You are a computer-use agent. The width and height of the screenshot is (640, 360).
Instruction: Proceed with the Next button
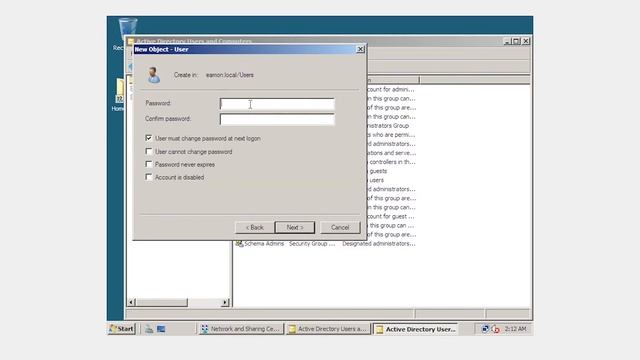coord(295,227)
